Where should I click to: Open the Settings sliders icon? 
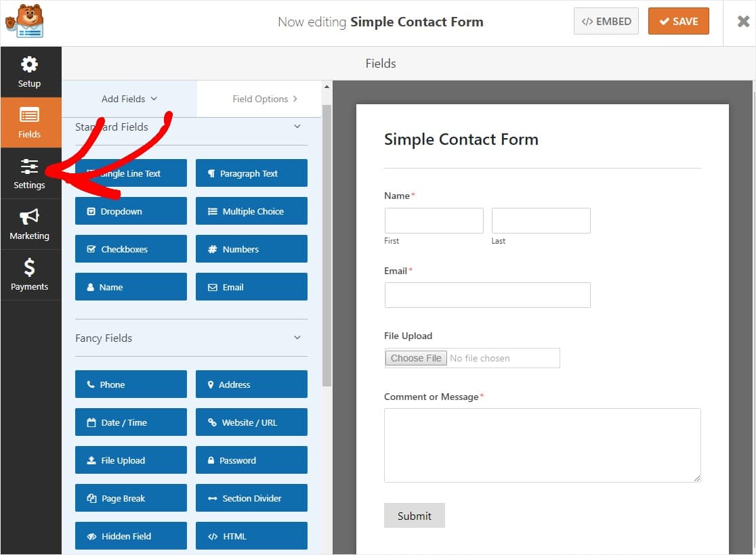[x=29, y=173]
